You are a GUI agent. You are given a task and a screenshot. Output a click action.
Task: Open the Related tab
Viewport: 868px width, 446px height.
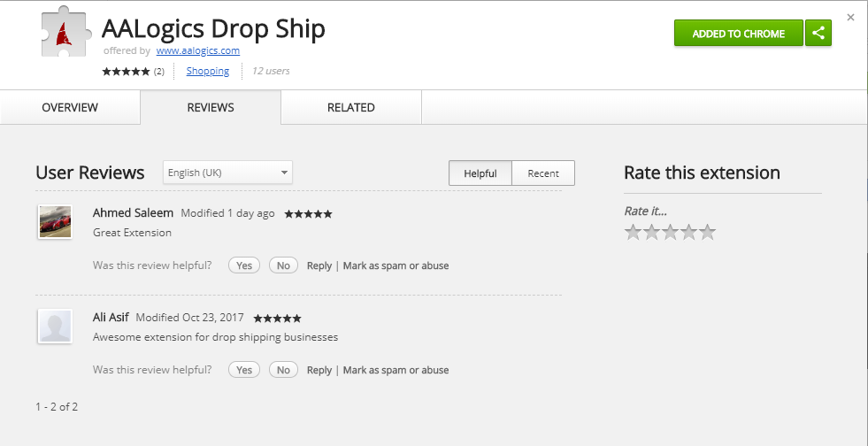351,107
